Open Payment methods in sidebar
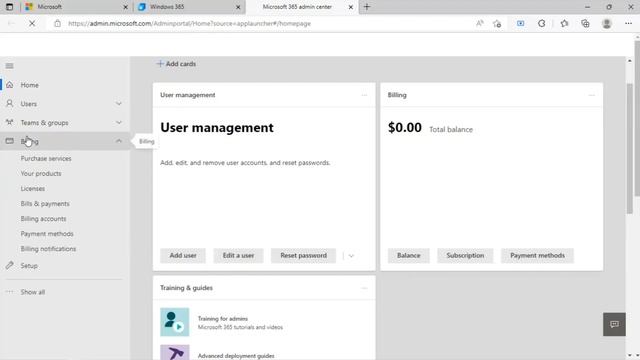 point(47,234)
